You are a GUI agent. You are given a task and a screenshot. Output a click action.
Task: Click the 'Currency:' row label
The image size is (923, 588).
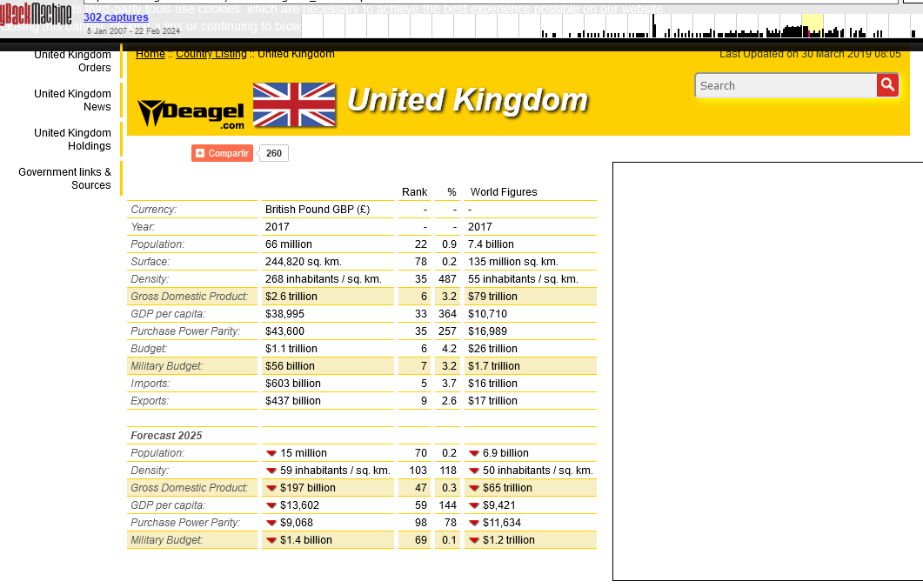coord(153,210)
